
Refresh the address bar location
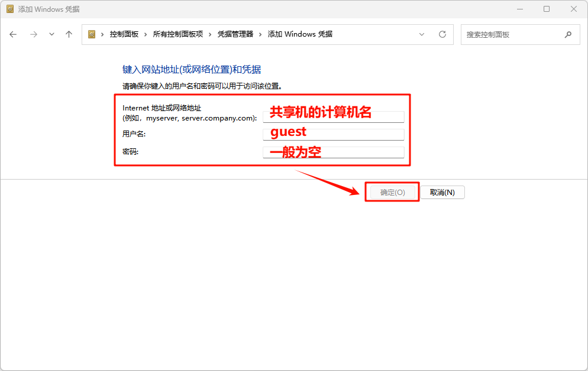pos(442,34)
